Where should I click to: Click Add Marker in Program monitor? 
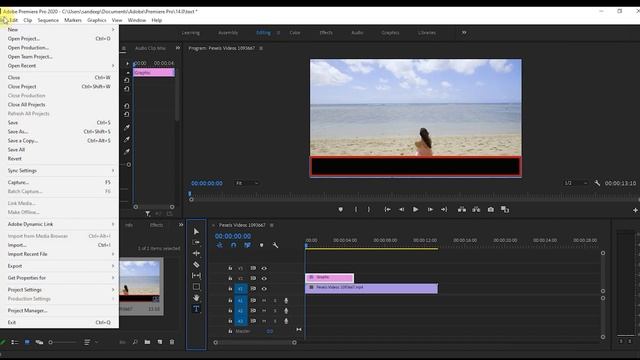(x=340, y=209)
